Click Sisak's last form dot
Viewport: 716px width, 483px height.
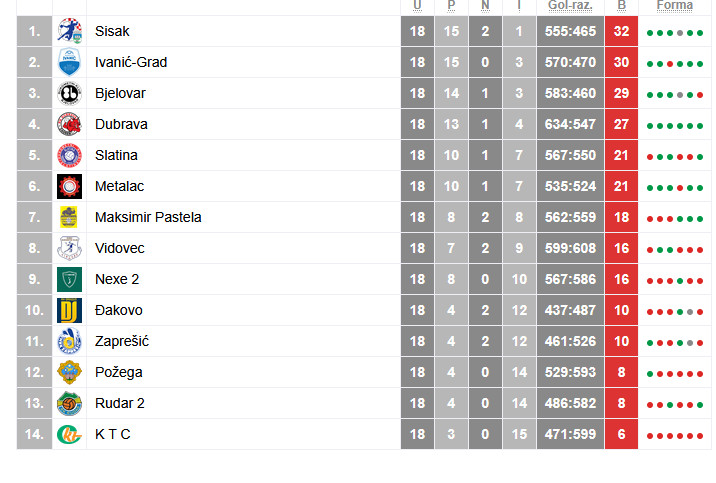click(x=701, y=33)
